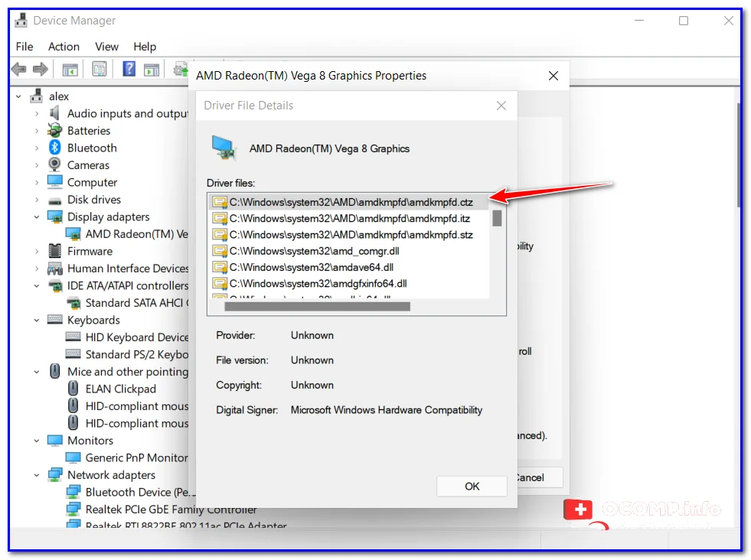Select the Computer category icon
The image size is (751, 560).
click(54, 182)
